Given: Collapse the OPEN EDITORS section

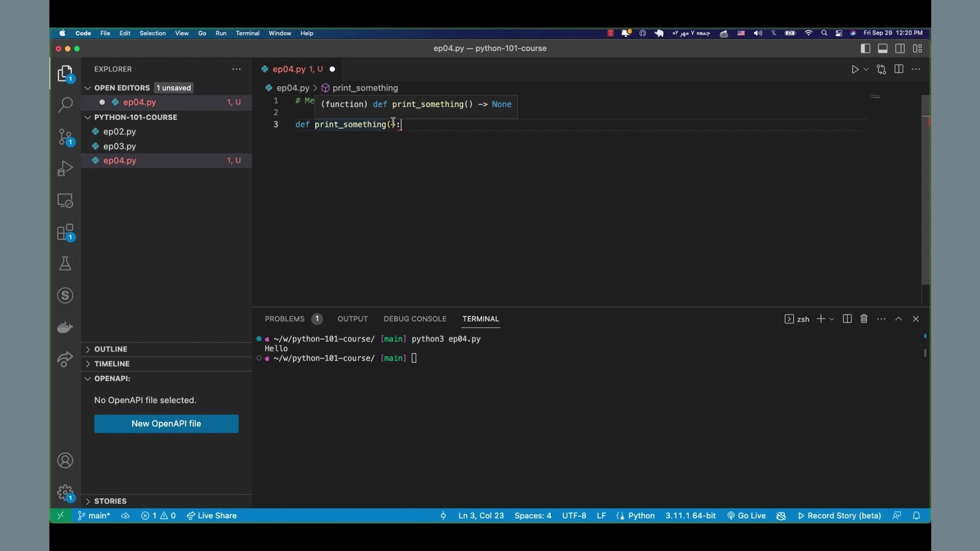Looking at the screenshot, I should coord(121,88).
